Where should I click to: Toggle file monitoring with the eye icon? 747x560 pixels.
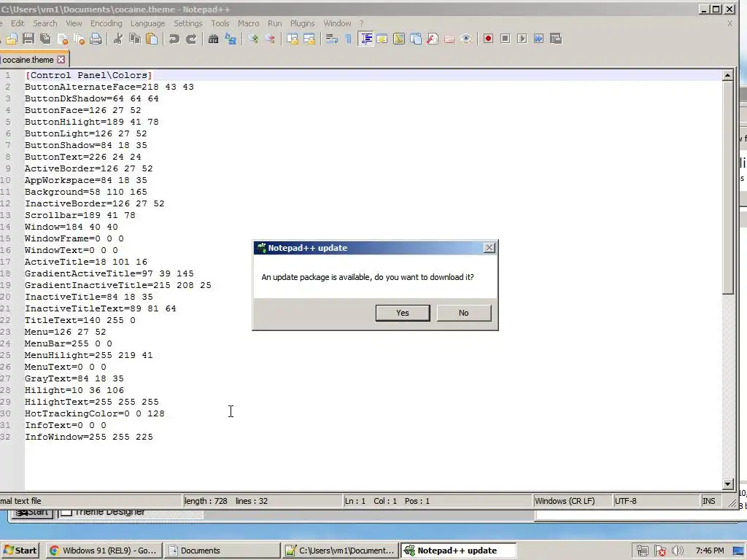coord(466,39)
